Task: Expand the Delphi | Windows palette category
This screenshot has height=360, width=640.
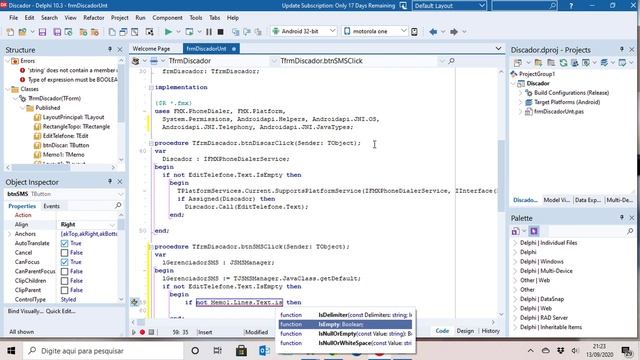Action: pyautogui.click(x=515, y=262)
